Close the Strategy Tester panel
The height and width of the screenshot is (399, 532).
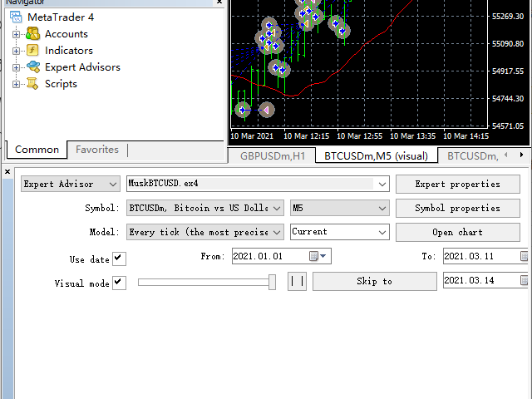click(x=7, y=172)
